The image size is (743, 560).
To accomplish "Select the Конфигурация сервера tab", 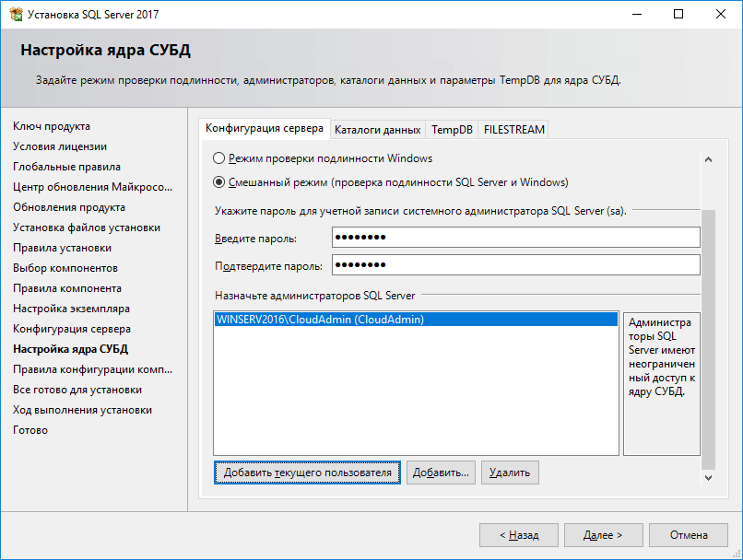I will click(x=265, y=129).
